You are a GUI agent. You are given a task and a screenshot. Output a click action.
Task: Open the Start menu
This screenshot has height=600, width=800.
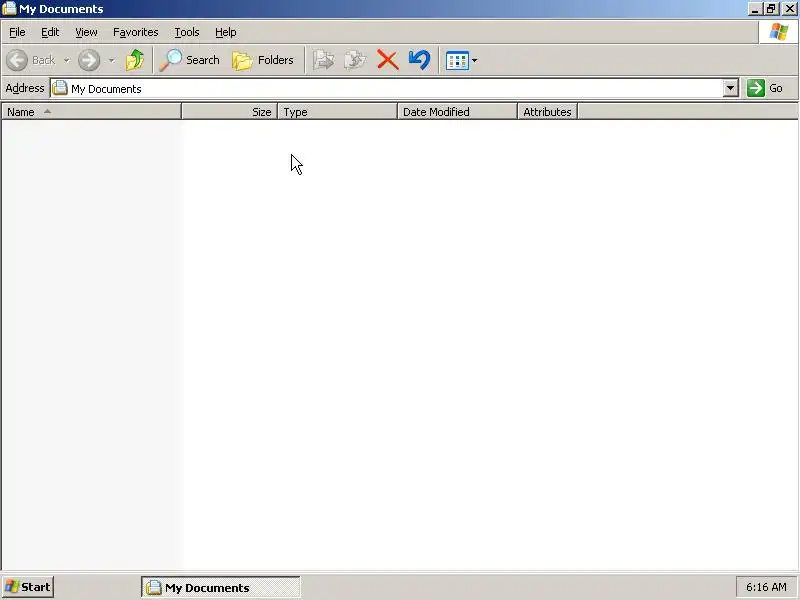(x=28, y=587)
